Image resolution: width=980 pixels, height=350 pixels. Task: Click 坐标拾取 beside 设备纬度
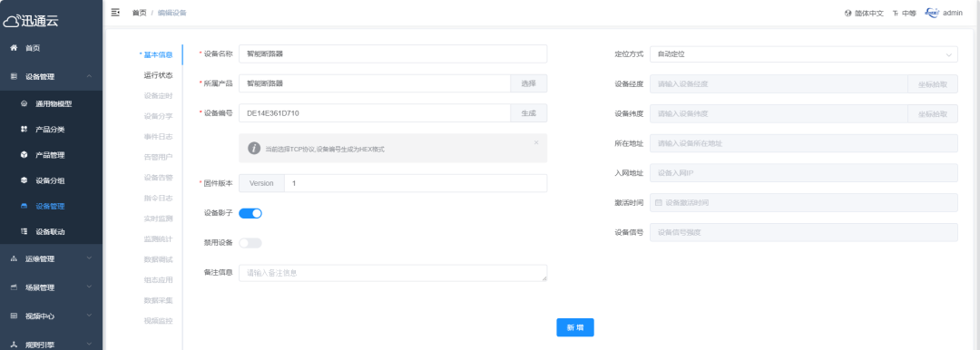(x=933, y=113)
